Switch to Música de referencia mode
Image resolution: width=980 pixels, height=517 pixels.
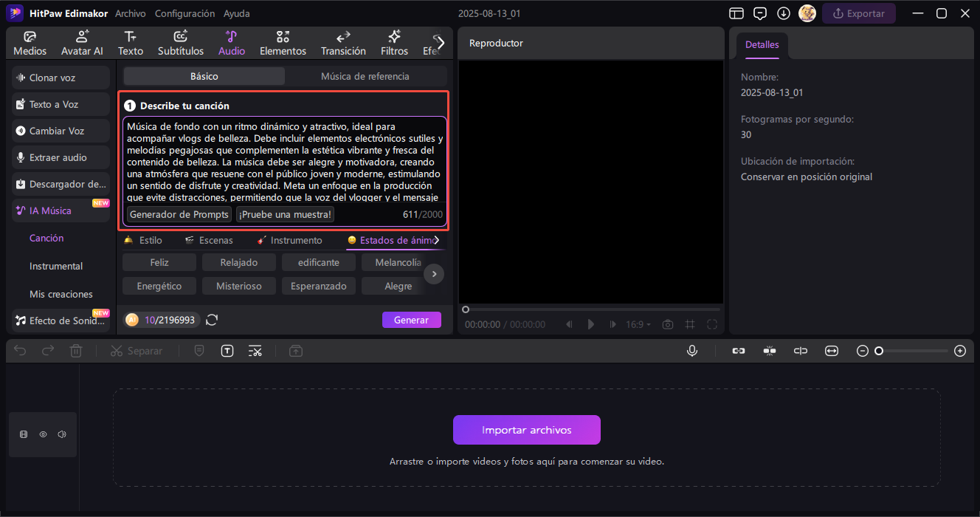[365, 76]
